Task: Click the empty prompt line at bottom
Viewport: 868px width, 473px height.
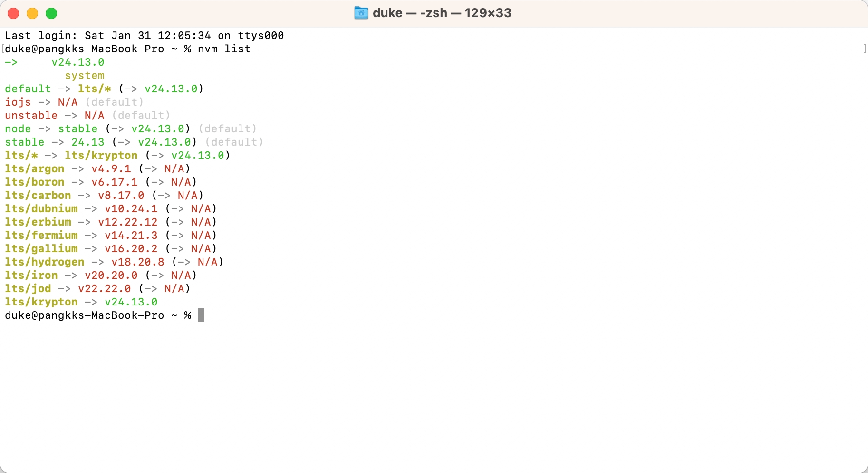Action: (98, 315)
